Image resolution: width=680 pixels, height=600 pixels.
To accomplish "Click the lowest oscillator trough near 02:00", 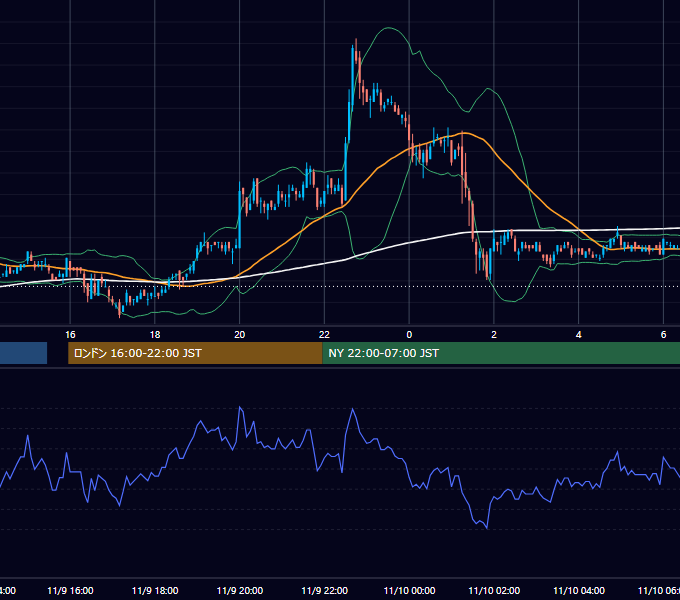I will (x=487, y=528).
